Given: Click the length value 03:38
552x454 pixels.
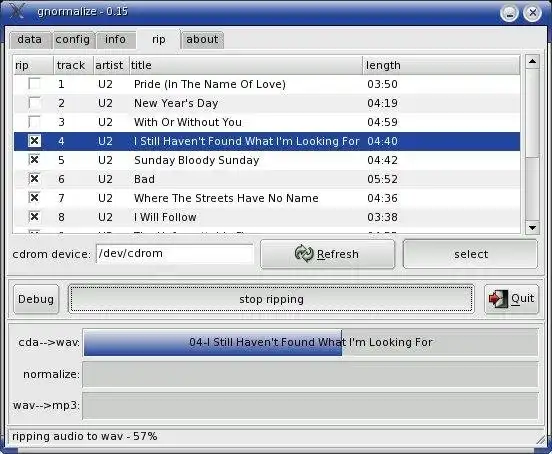Looking at the screenshot, I should coord(382,217).
